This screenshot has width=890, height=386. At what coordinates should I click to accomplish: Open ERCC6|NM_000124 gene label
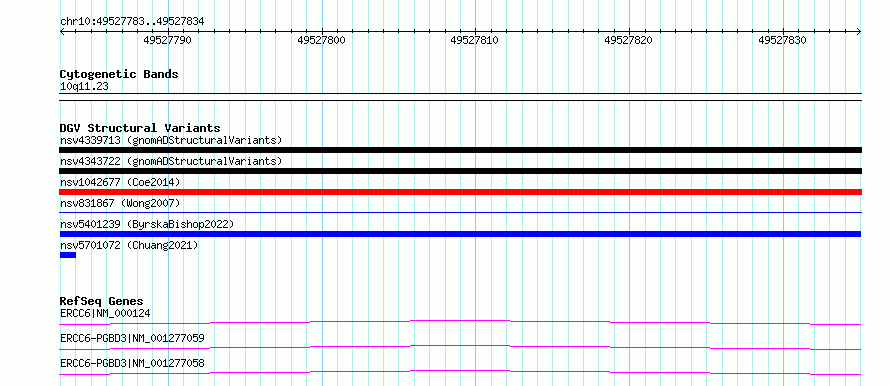(105, 313)
